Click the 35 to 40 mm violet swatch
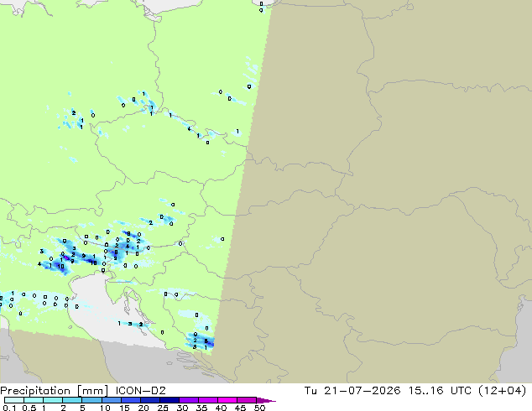This screenshot has height=411, width=532. [207, 400]
